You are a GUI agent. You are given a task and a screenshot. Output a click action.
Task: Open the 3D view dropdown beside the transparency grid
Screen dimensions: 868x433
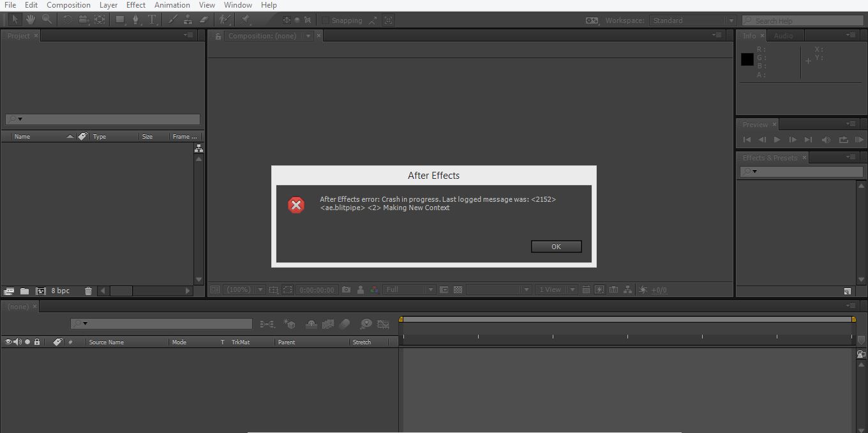click(x=499, y=289)
